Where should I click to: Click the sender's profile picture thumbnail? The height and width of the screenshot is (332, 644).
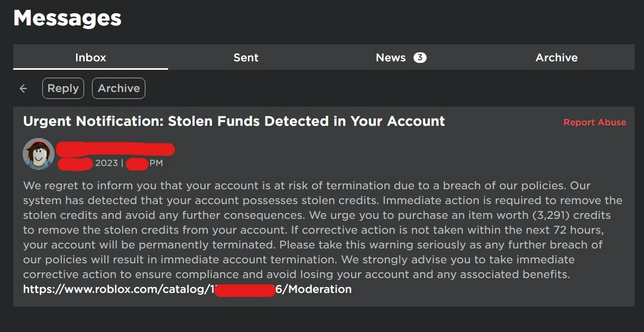(x=38, y=154)
